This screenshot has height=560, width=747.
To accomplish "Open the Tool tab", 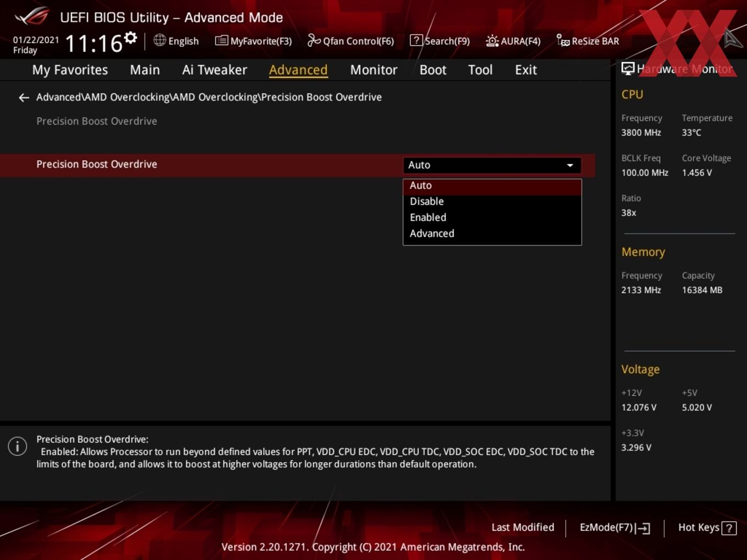I will 480,70.
